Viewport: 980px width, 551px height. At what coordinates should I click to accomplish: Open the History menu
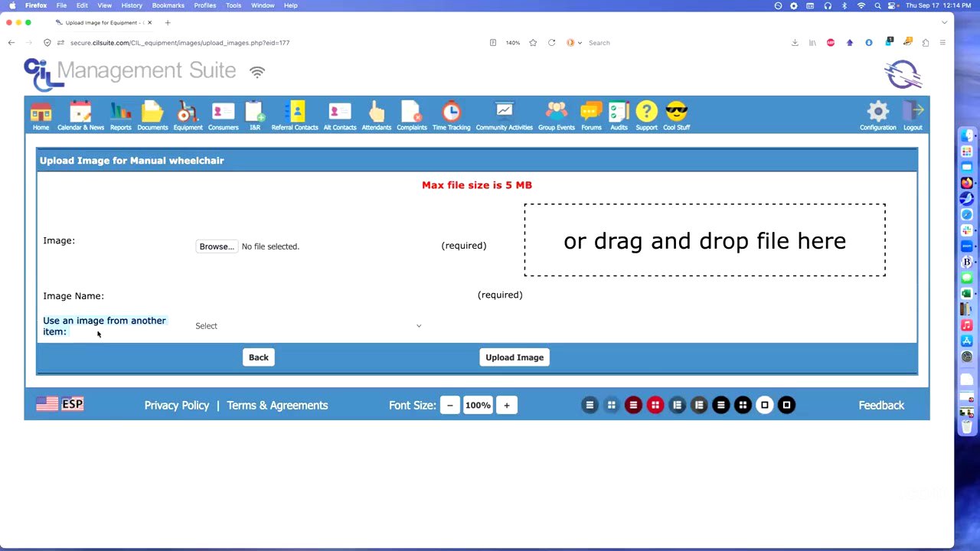click(132, 5)
